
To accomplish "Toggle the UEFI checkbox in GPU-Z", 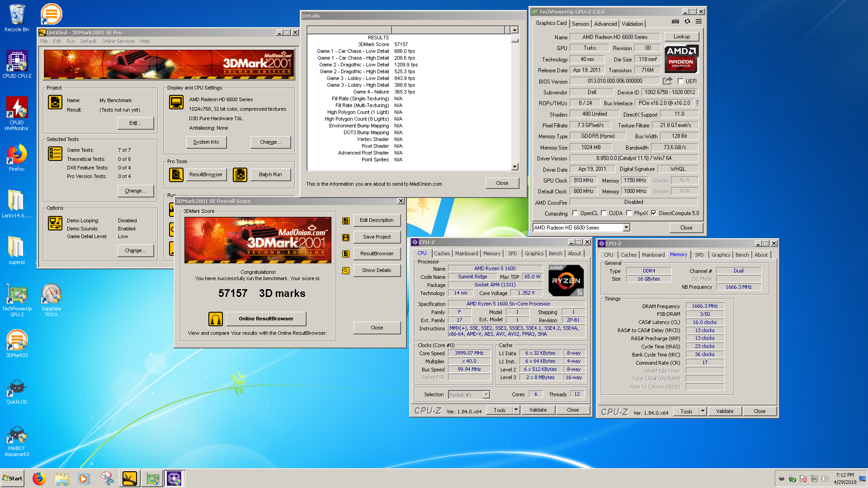I will point(681,81).
